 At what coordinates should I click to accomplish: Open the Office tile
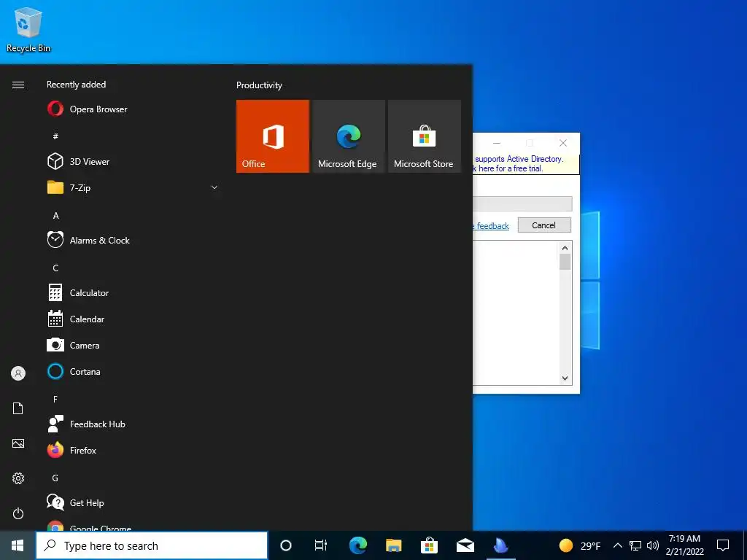point(273,136)
